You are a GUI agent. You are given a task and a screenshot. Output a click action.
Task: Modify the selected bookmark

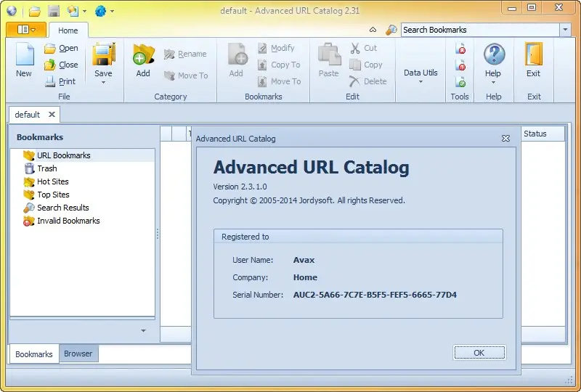276,48
